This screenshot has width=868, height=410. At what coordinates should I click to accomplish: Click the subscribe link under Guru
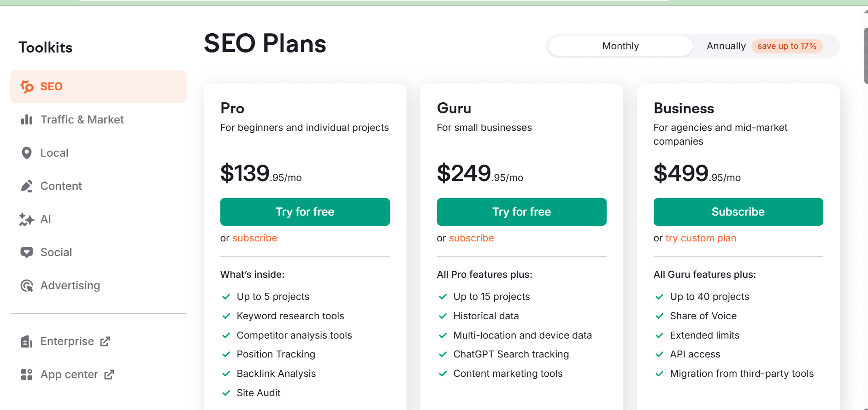(472, 238)
